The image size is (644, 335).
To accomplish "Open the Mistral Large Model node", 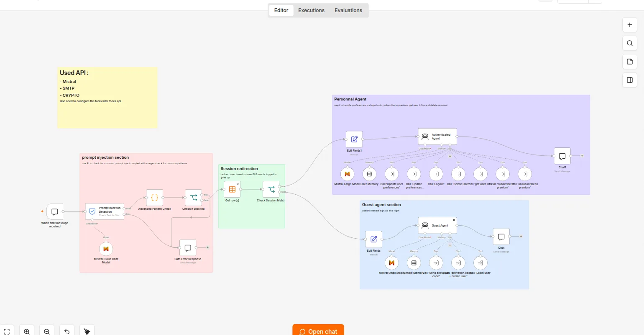I will click(347, 174).
